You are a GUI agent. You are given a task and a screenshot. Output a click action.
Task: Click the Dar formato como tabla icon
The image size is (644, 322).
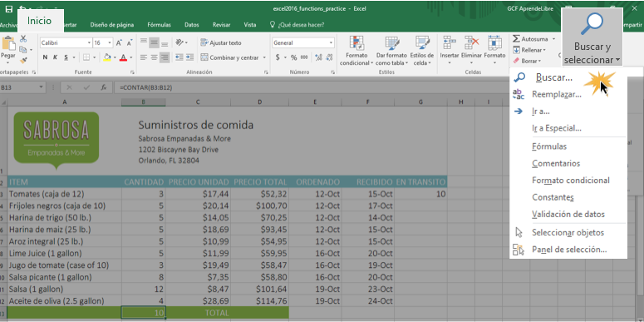tap(392, 43)
